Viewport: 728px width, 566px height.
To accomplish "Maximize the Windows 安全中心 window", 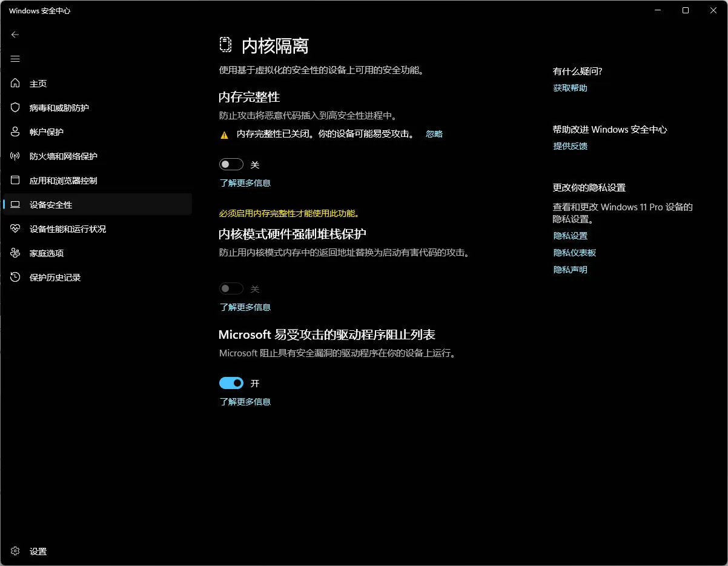I will point(685,10).
